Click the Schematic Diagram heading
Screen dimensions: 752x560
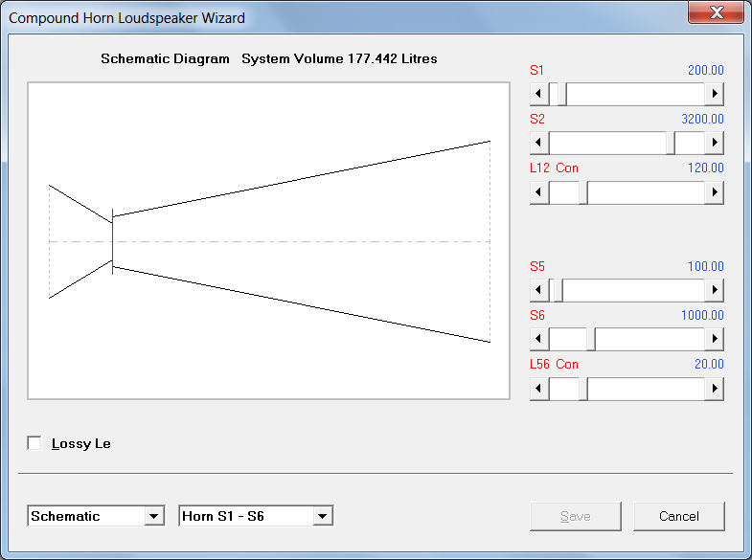click(x=165, y=59)
